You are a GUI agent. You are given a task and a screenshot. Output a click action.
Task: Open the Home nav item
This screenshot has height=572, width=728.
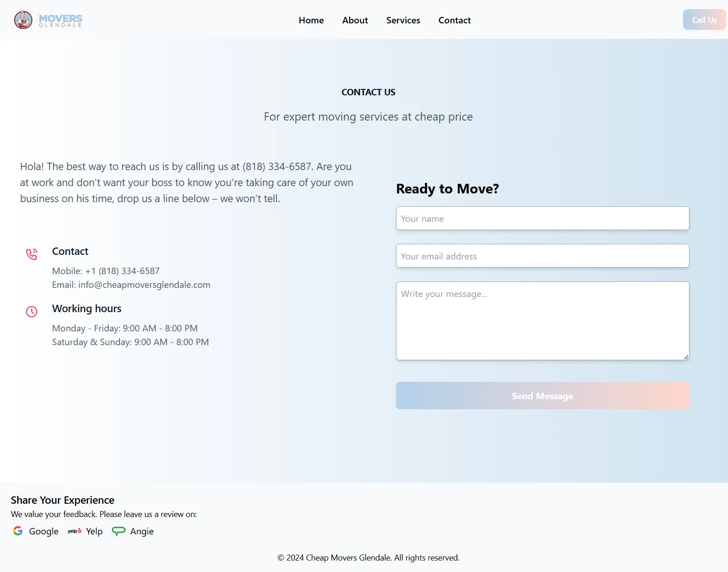(311, 20)
